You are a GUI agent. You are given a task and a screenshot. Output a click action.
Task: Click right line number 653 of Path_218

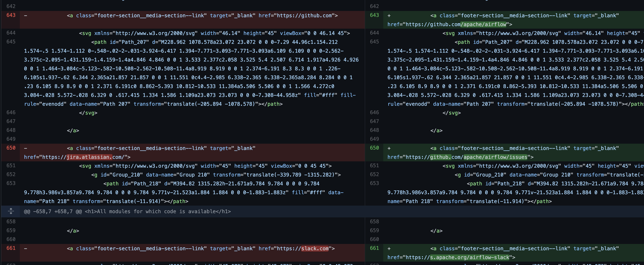[374, 183]
